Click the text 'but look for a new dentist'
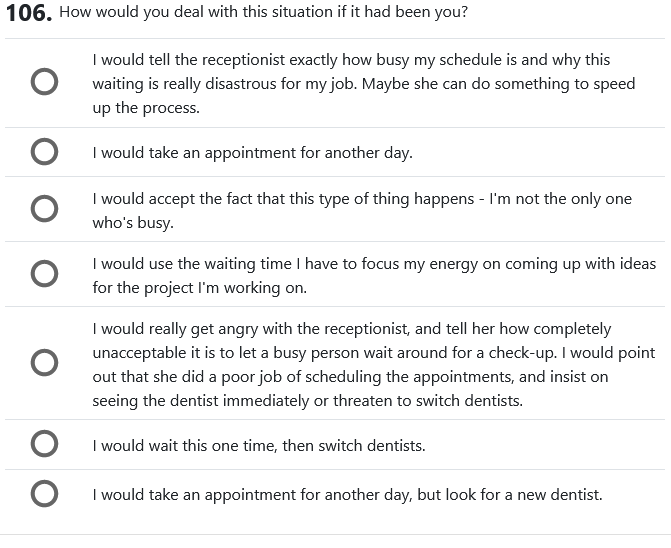 (510, 494)
